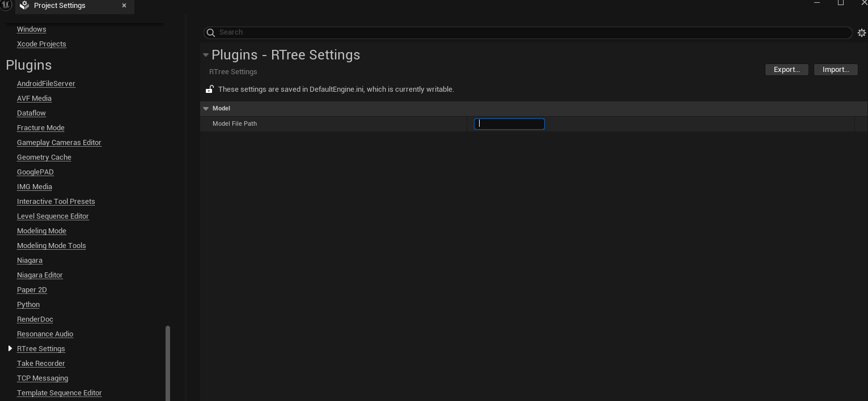Screen dimensions: 868x401
Task: Open Modeling Mode Tools settings
Action: [x=52, y=246]
